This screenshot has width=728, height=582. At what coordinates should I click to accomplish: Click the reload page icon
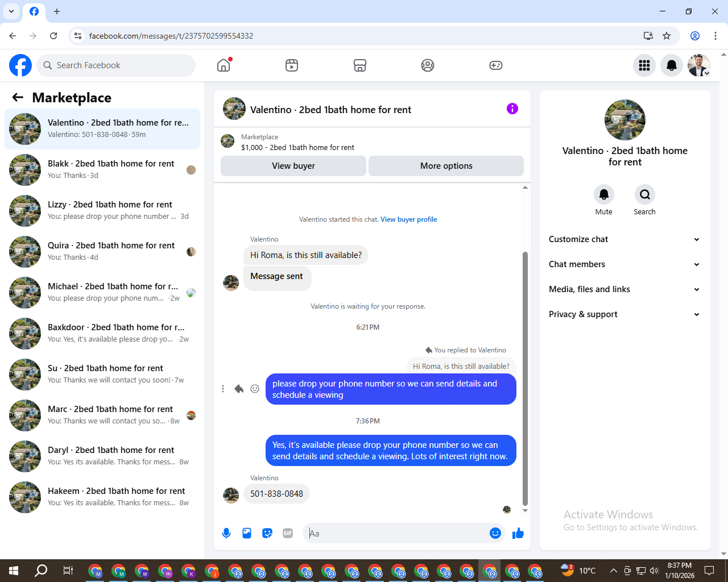[53, 36]
